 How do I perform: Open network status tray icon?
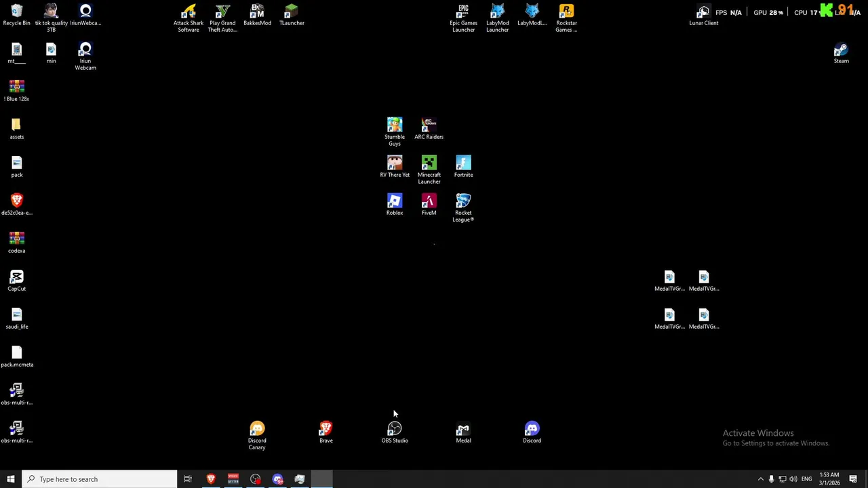click(x=782, y=479)
